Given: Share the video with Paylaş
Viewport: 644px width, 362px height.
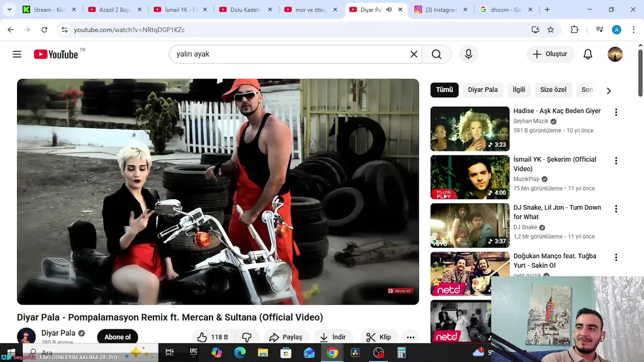Looking at the screenshot, I should (x=286, y=337).
